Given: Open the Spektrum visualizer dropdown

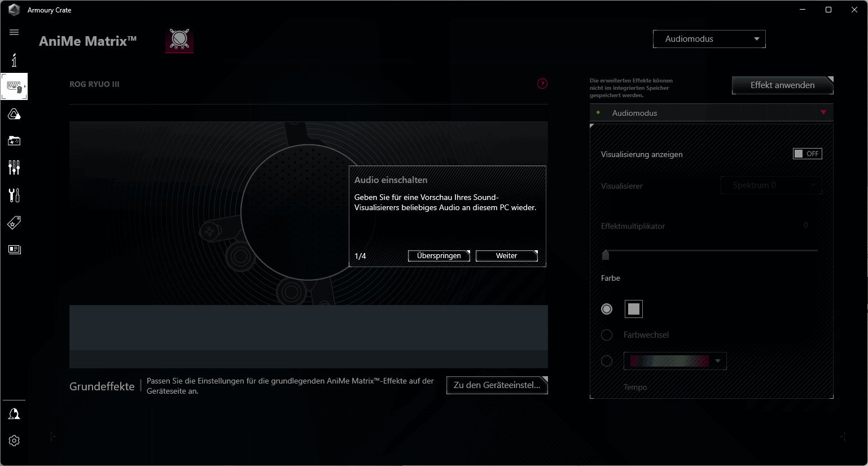Looking at the screenshot, I should click(x=771, y=185).
